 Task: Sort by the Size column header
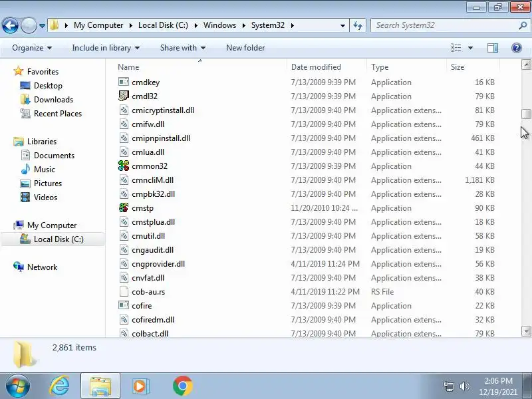click(473, 67)
